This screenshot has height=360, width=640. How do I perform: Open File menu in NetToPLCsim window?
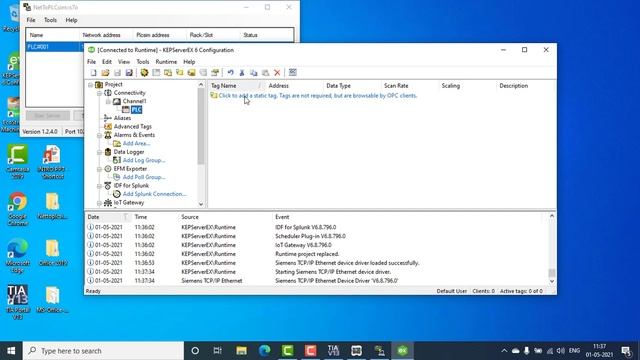(x=31, y=20)
